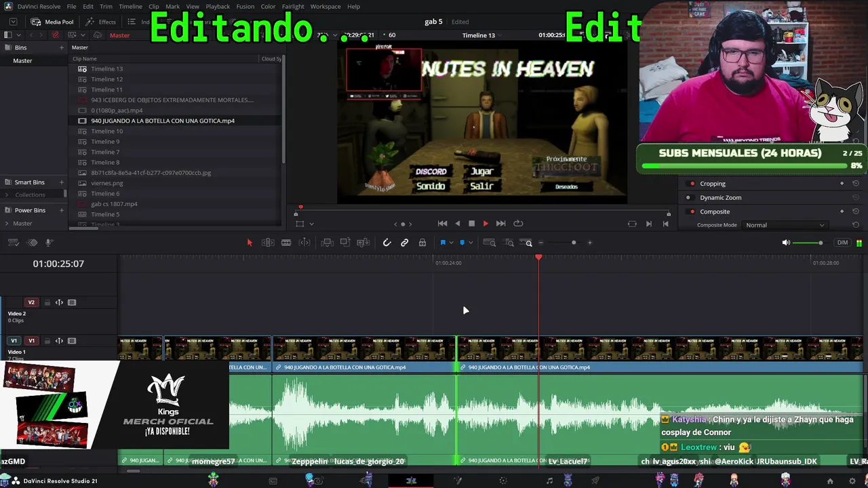Click the Overwrite Clip toolbar icon
Screen dimensions: 868x488
pyautogui.click(x=345, y=243)
